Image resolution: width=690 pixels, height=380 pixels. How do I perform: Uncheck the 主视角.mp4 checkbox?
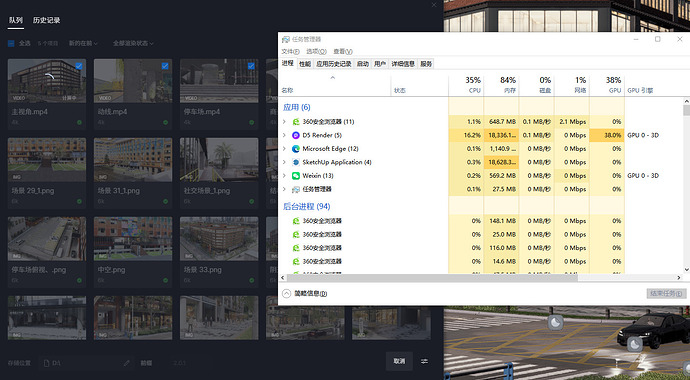tap(79, 66)
